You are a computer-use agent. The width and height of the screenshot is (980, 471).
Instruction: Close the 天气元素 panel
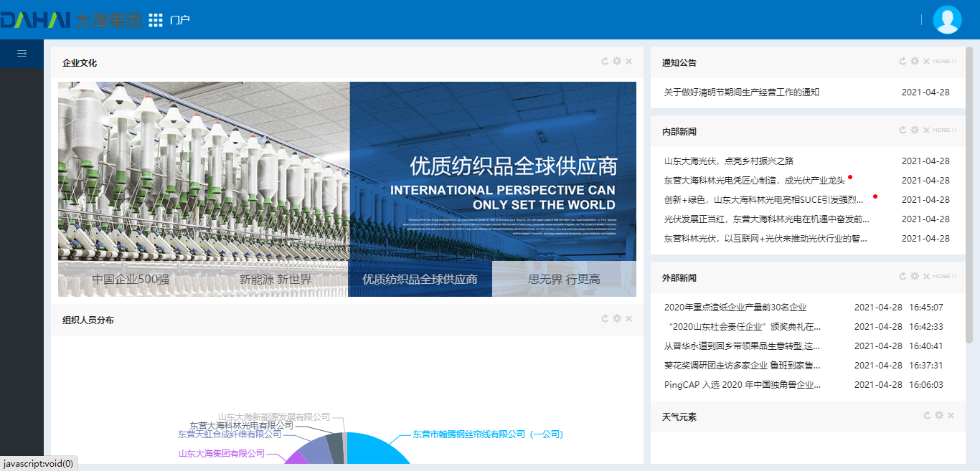[x=951, y=416]
